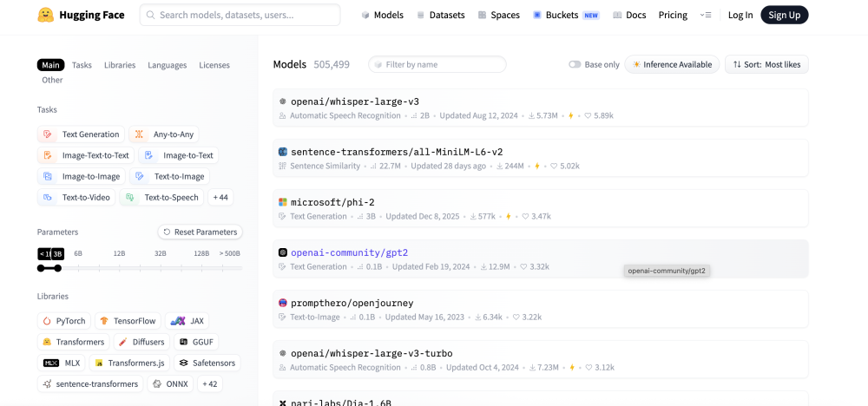
Task: Click the Docs book icon
Action: tap(617, 15)
